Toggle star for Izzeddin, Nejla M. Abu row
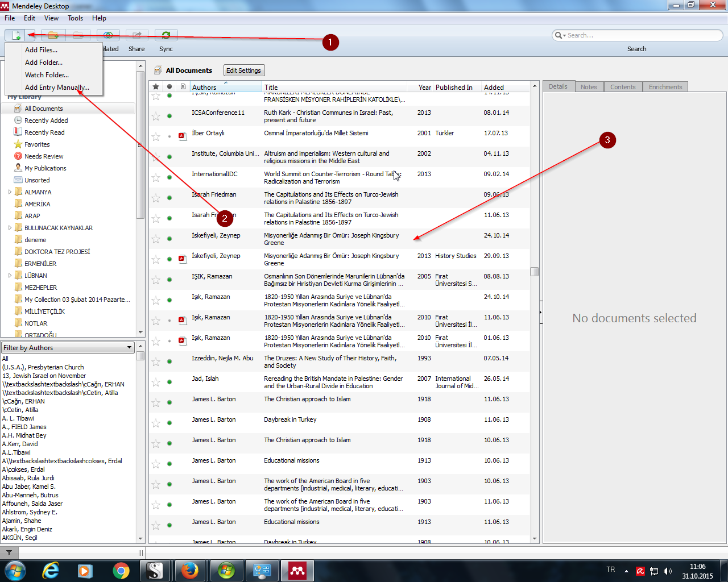728x582 pixels. tap(156, 361)
